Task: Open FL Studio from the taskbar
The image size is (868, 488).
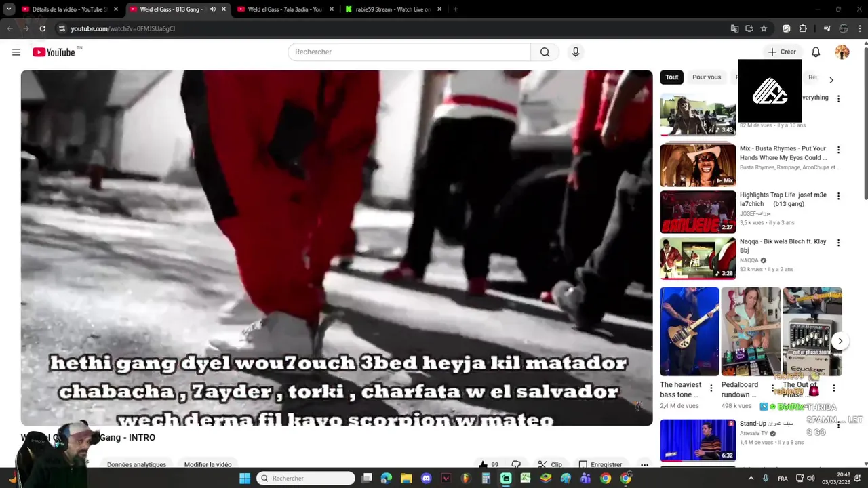Action: (466, 479)
